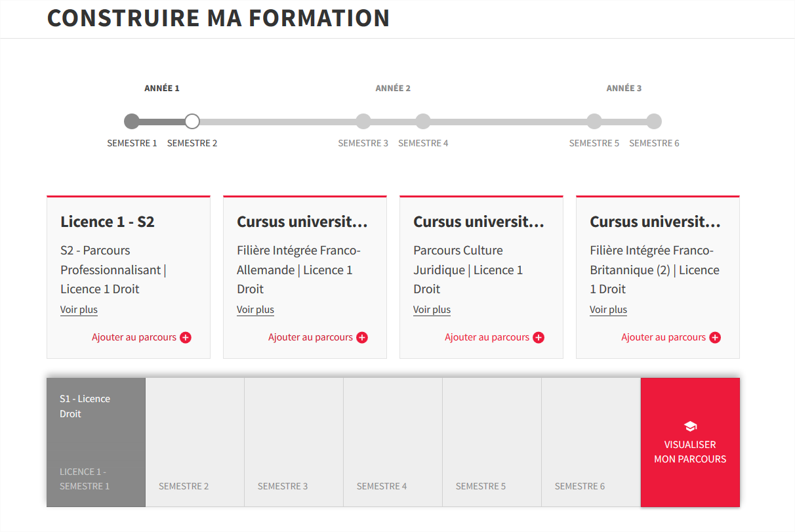Image resolution: width=795 pixels, height=532 pixels.
Task: Select Semestre 2 timeline node
Action: (192, 121)
